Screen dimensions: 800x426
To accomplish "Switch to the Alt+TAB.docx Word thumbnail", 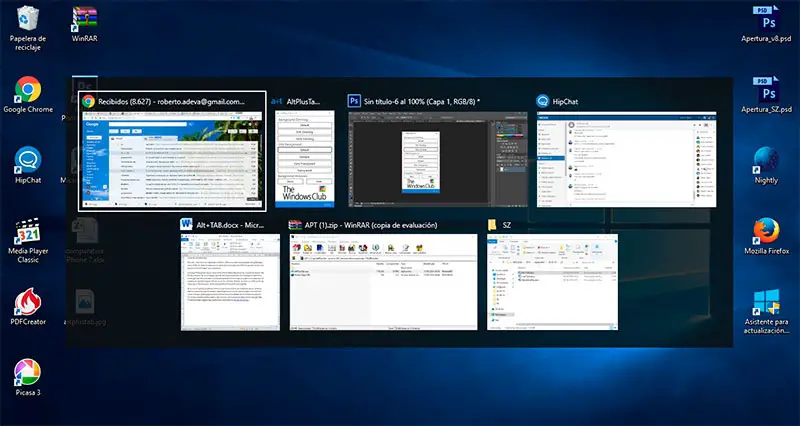I will (230, 282).
